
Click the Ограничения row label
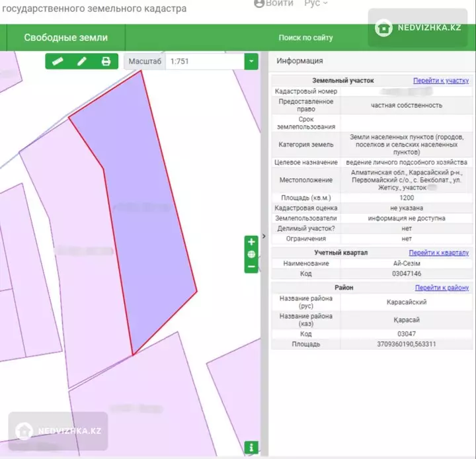(x=305, y=239)
